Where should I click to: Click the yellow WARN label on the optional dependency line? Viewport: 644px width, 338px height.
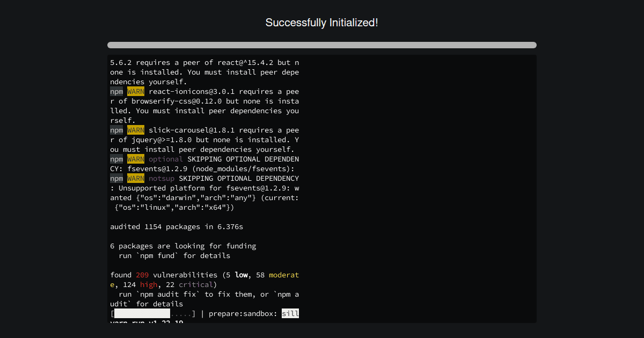point(135,159)
